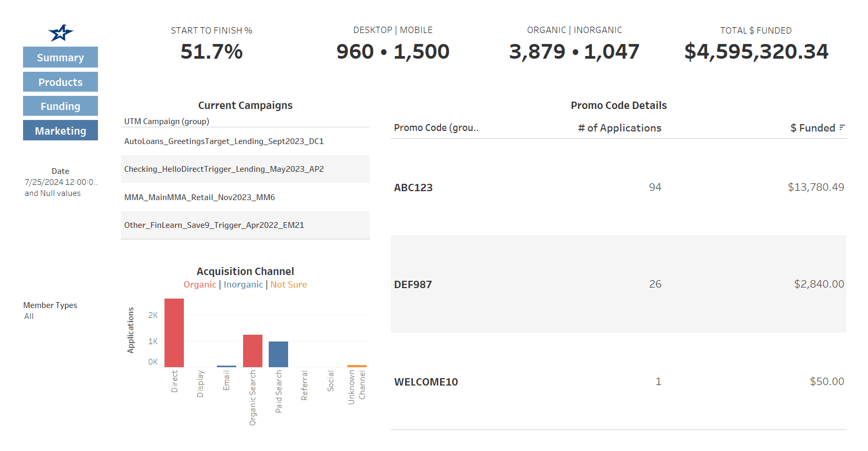Select the AutoLoans_GreetingsTarget campaign row
This screenshot has width=868, height=451.
coord(224,141)
